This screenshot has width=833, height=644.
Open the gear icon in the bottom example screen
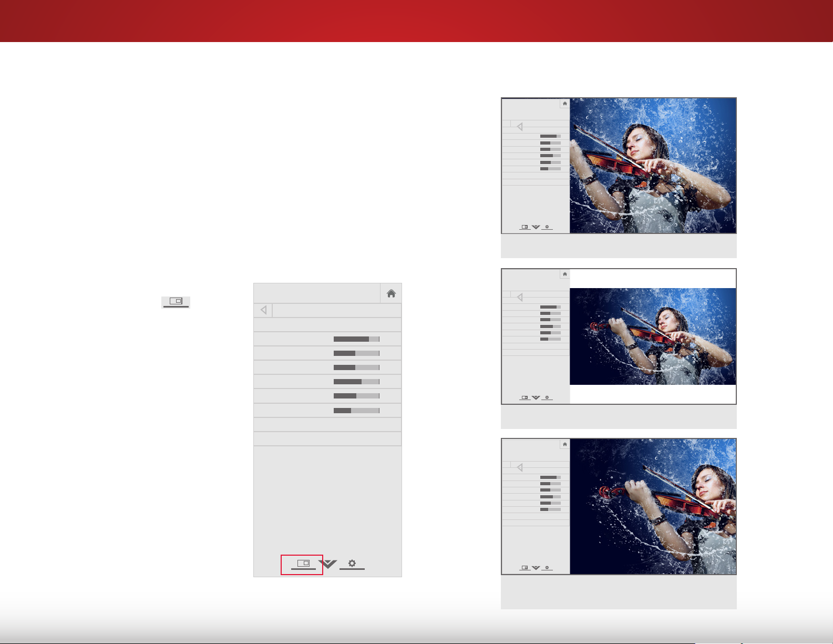click(547, 568)
